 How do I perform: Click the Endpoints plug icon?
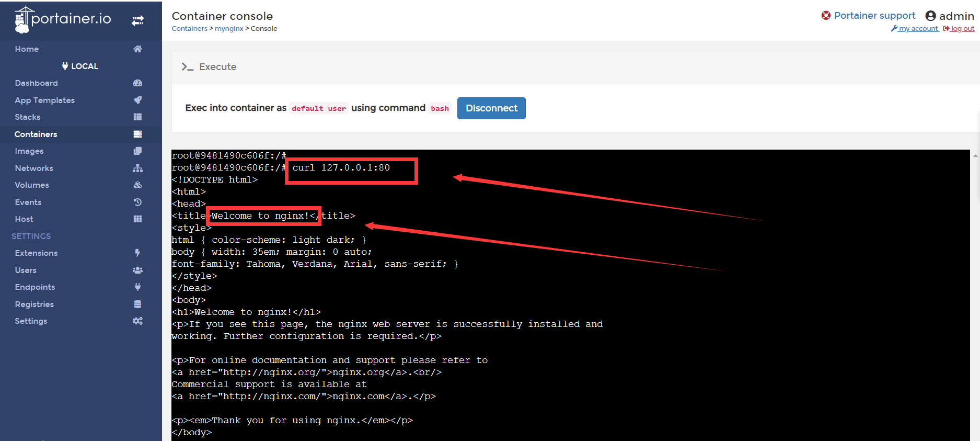point(137,287)
